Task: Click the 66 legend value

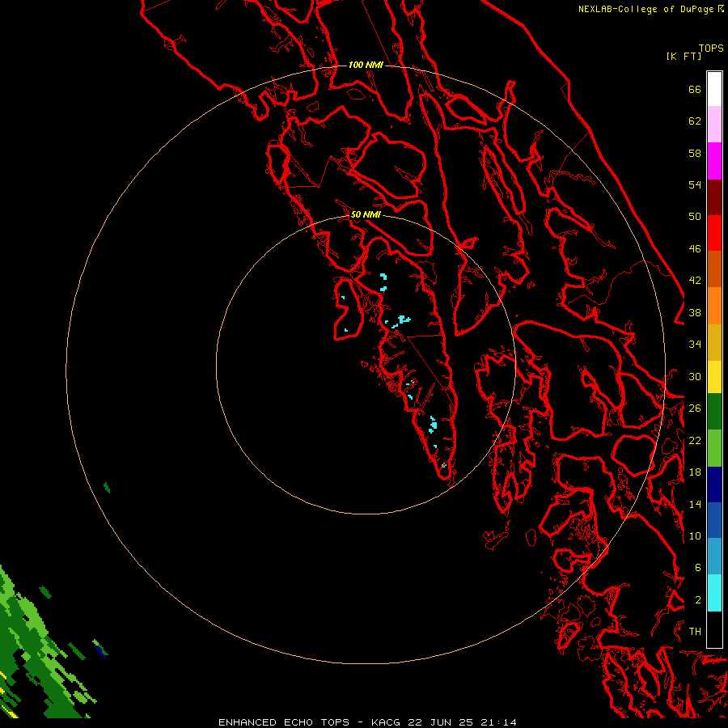Action: point(695,89)
